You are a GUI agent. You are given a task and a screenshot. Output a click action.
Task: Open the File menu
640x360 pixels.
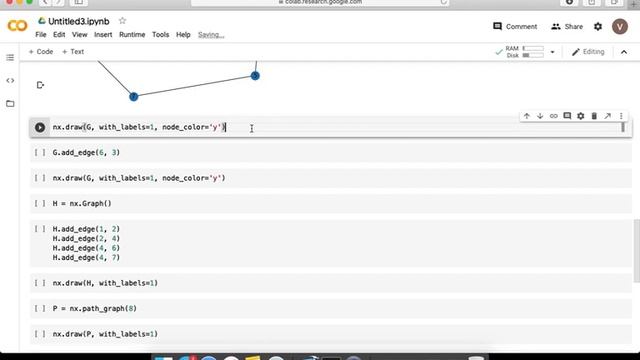tap(41, 35)
